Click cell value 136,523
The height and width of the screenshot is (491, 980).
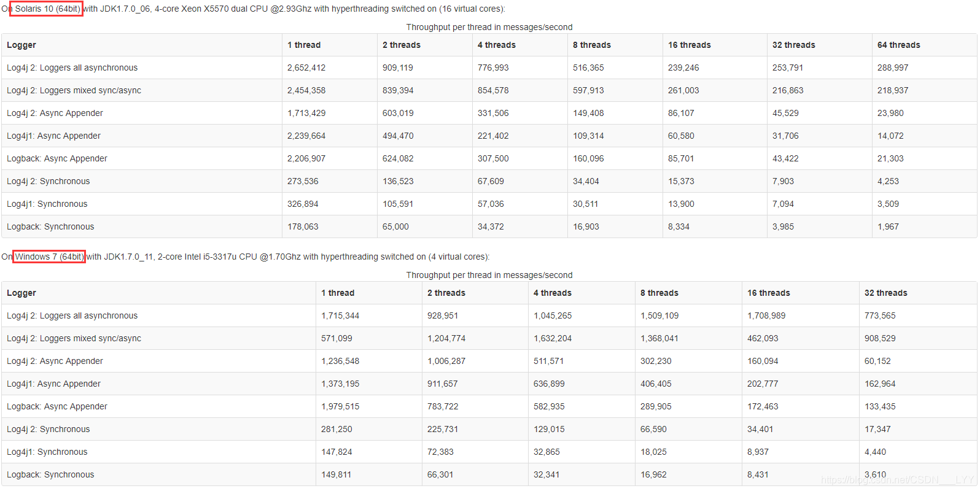(x=398, y=181)
